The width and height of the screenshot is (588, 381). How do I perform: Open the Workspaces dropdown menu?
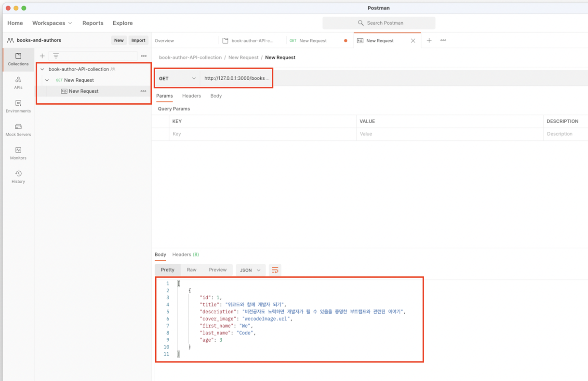(x=52, y=23)
